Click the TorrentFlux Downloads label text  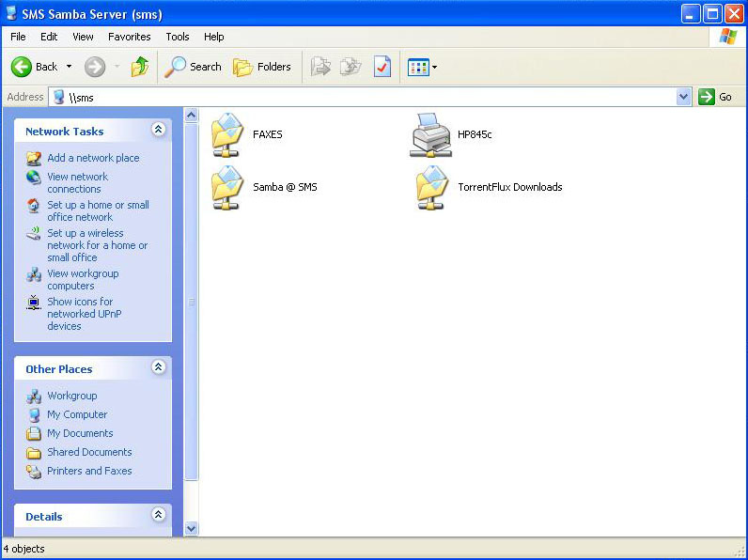(510, 187)
